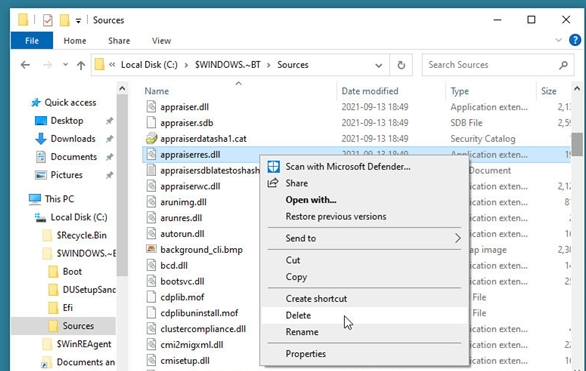The width and height of the screenshot is (586, 371).
Task: Expand the address bar history dropdown
Action: [x=379, y=65]
